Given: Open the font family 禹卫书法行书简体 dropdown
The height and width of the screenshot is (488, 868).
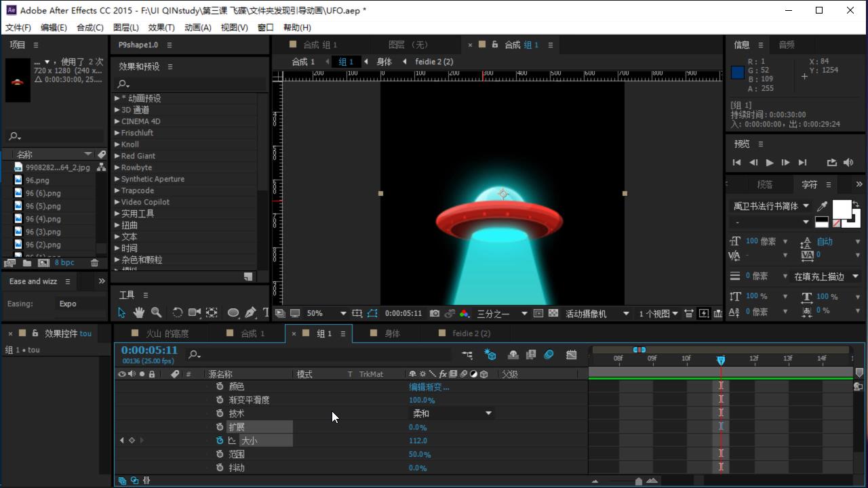Looking at the screenshot, I should pos(771,206).
